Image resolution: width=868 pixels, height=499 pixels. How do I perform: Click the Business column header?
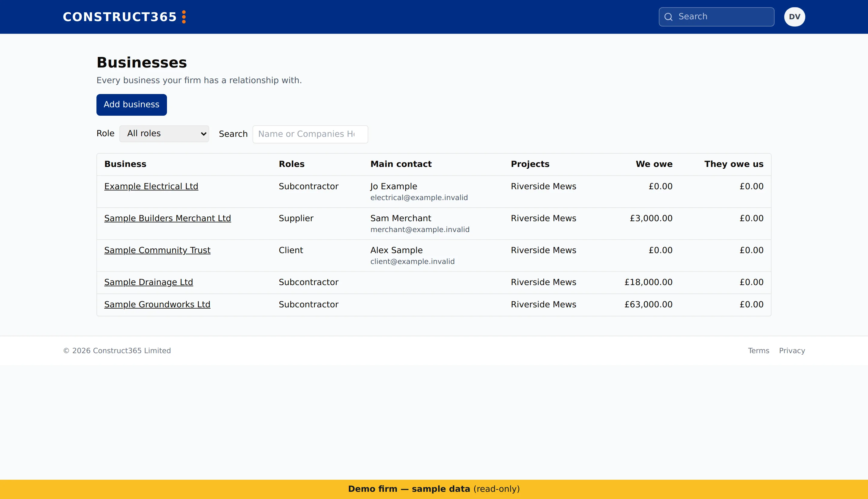coord(125,164)
